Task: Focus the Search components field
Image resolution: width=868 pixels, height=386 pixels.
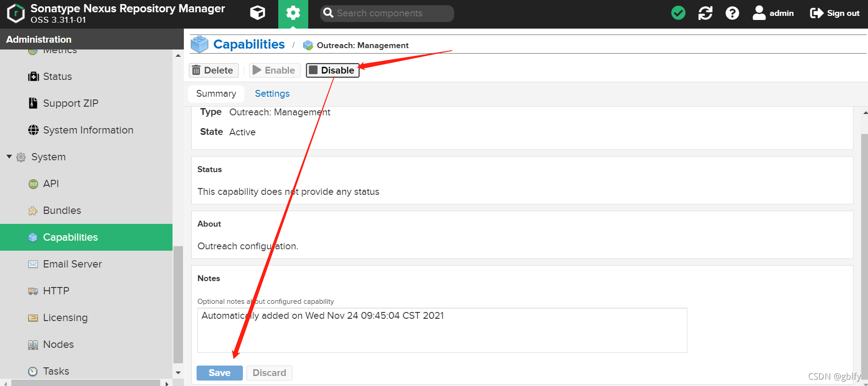Action: [x=387, y=13]
